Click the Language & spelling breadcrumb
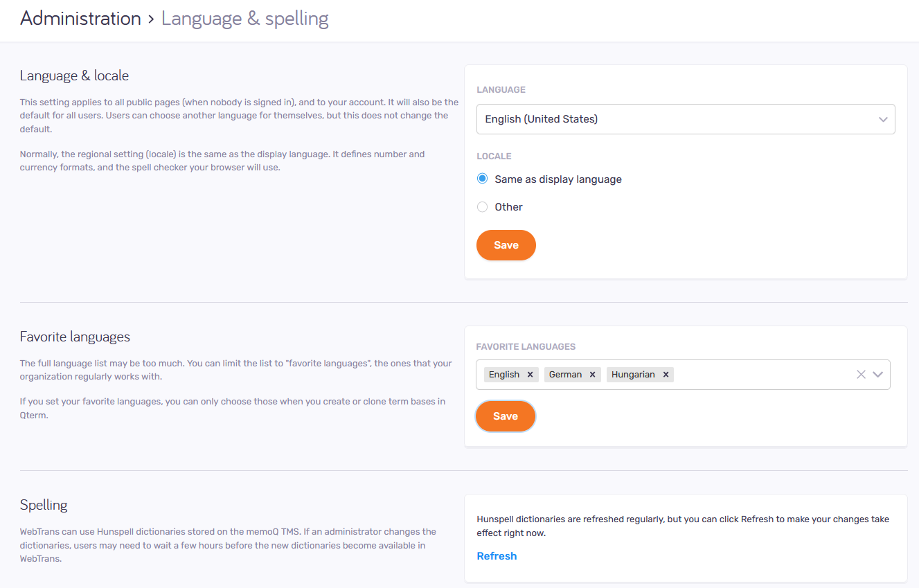The height and width of the screenshot is (588, 919). (244, 18)
